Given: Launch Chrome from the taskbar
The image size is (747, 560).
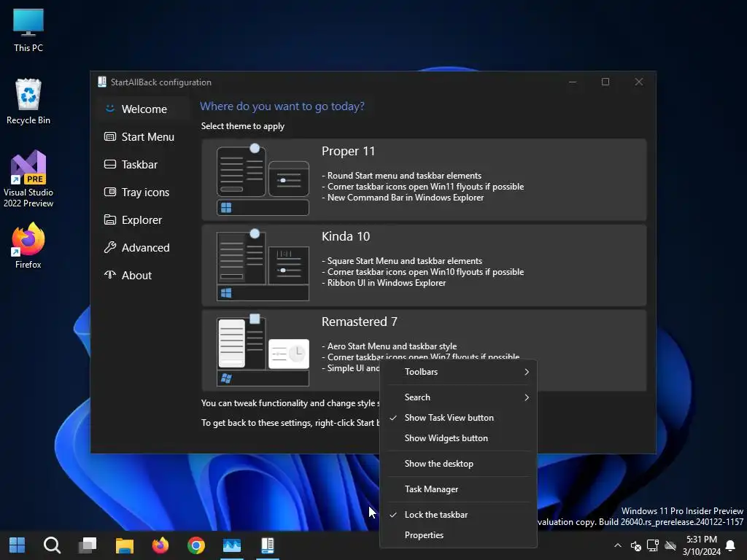Looking at the screenshot, I should pyautogui.click(x=196, y=545).
